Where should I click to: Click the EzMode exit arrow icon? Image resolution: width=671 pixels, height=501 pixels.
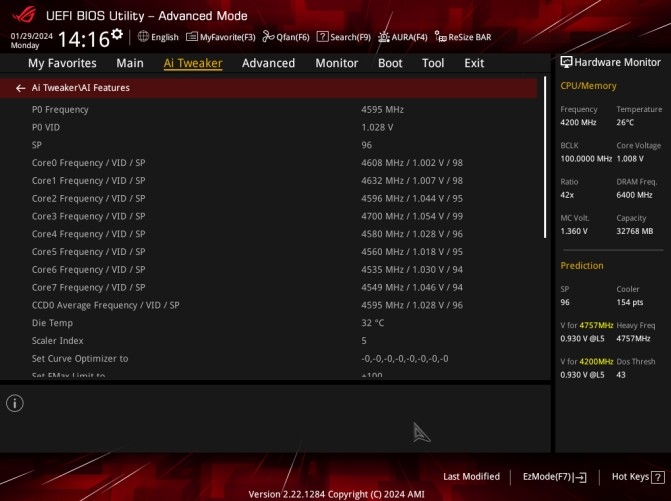tap(581, 477)
